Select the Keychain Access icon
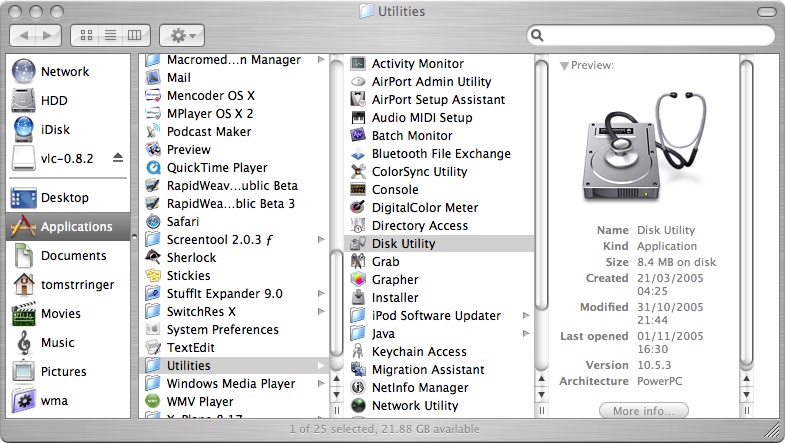 coord(358,352)
